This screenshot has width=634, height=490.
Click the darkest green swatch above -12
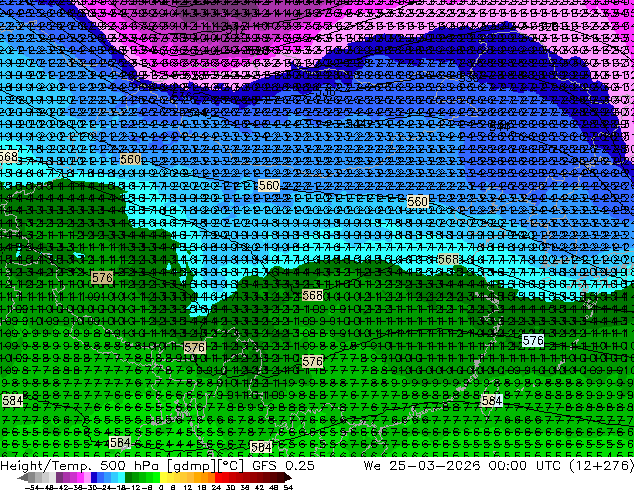coord(129,478)
